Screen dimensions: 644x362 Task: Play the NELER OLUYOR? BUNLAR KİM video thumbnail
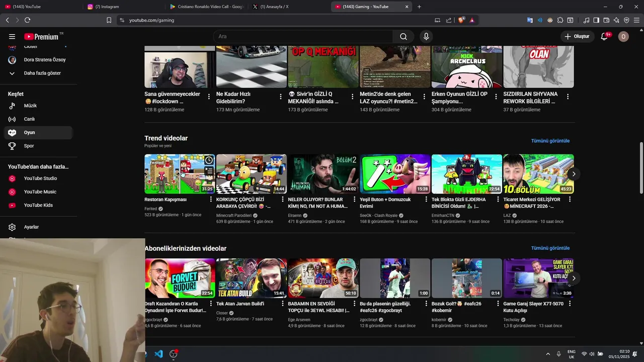(x=323, y=174)
